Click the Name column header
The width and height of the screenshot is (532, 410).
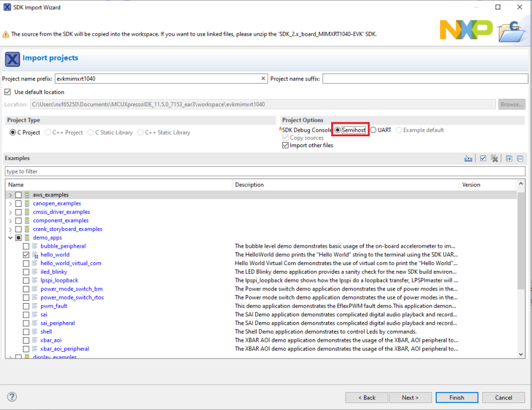(119, 185)
